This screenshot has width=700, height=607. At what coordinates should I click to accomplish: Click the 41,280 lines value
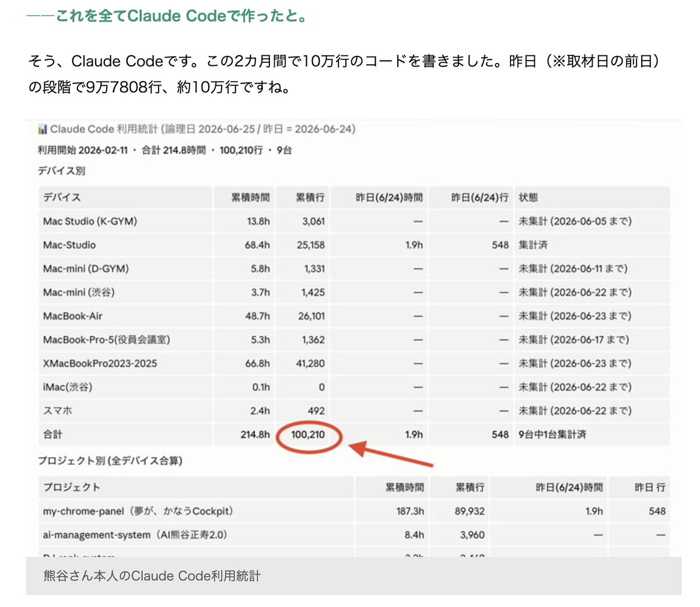[x=310, y=363]
